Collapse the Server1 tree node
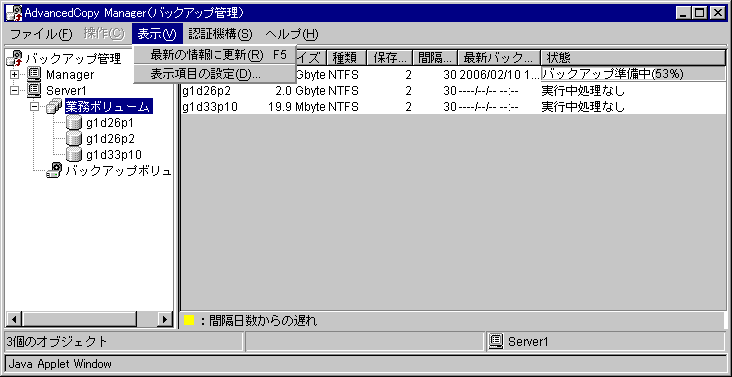 pyautogui.click(x=15, y=91)
